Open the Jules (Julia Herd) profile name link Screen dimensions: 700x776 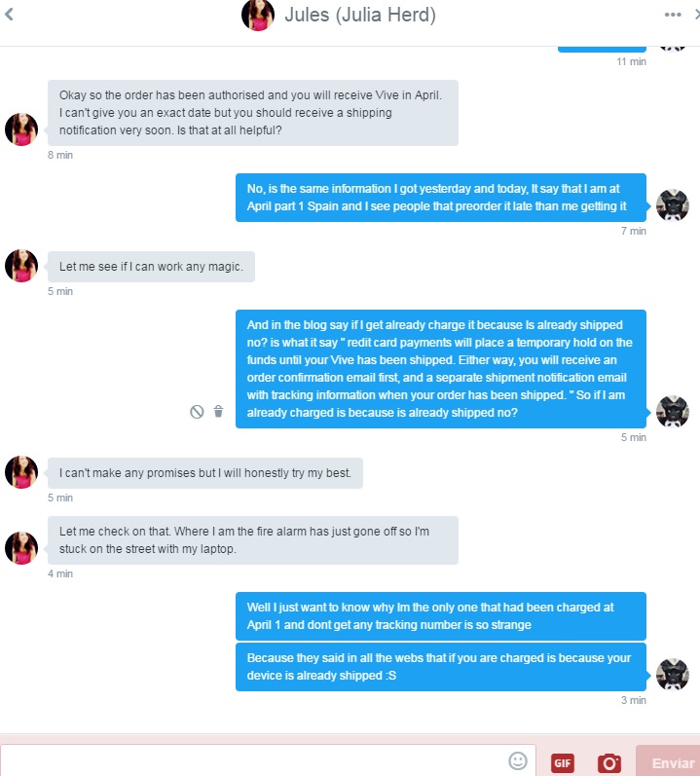(360, 15)
